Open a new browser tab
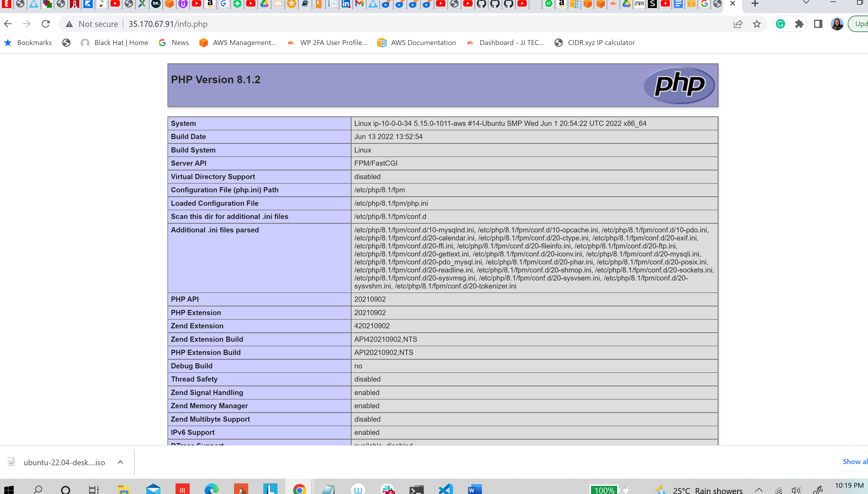 coord(755,3)
